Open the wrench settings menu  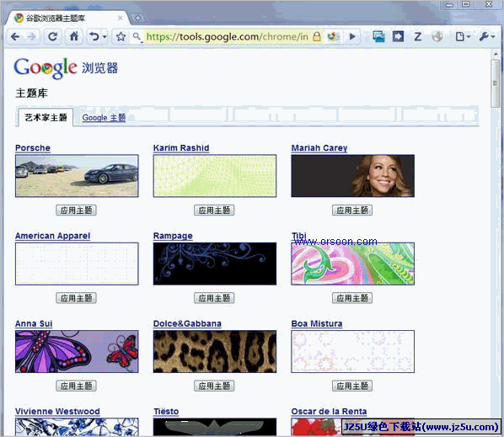(x=486, y=36)
